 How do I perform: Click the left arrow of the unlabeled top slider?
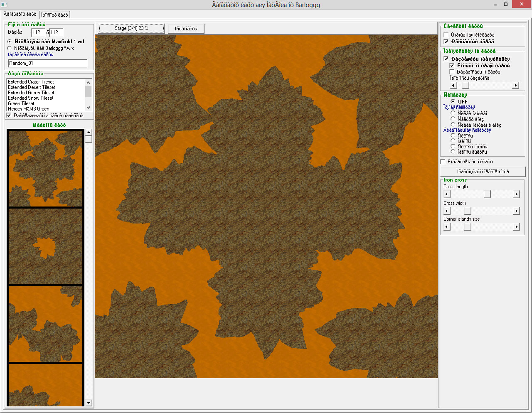453,86
